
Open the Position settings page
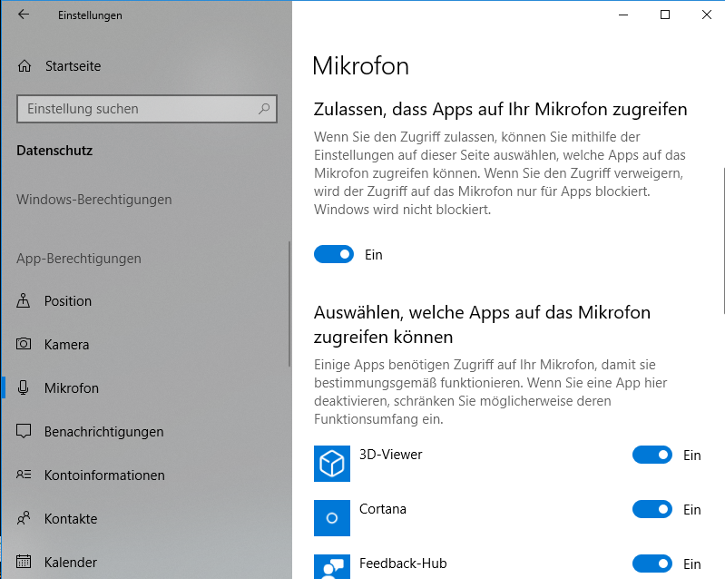tap(146, 301)
